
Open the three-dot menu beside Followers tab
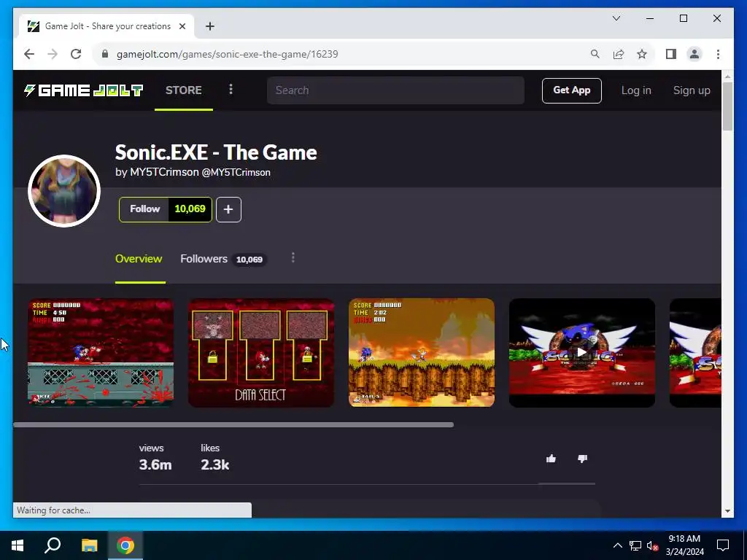coord(293,258)
